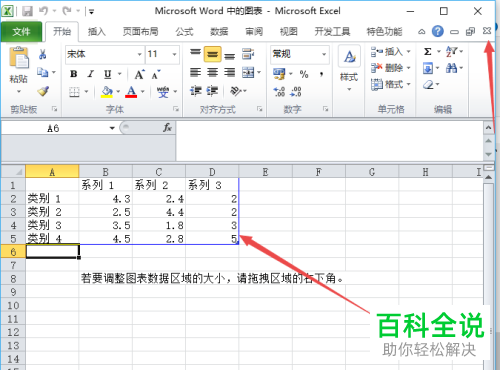Switch to Formulas (公式) tab
500x370 pixels.
click(184, 32)
